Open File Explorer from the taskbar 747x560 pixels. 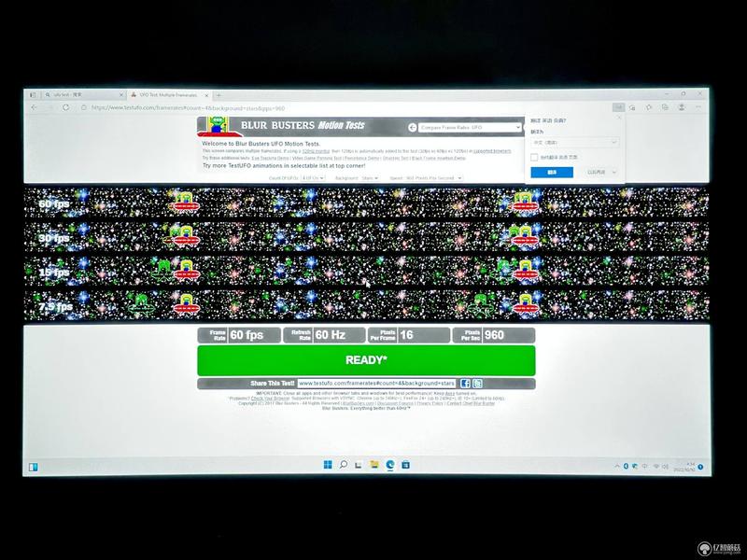tap(374, 464)
